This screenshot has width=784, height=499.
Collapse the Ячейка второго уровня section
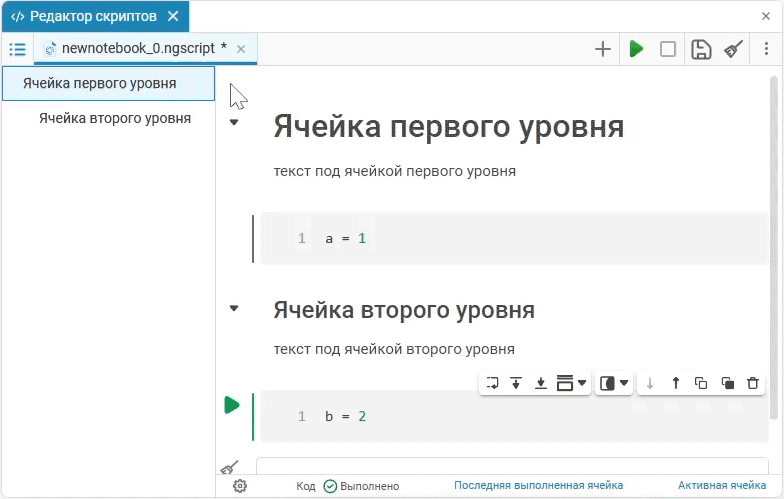coord(234,308)
